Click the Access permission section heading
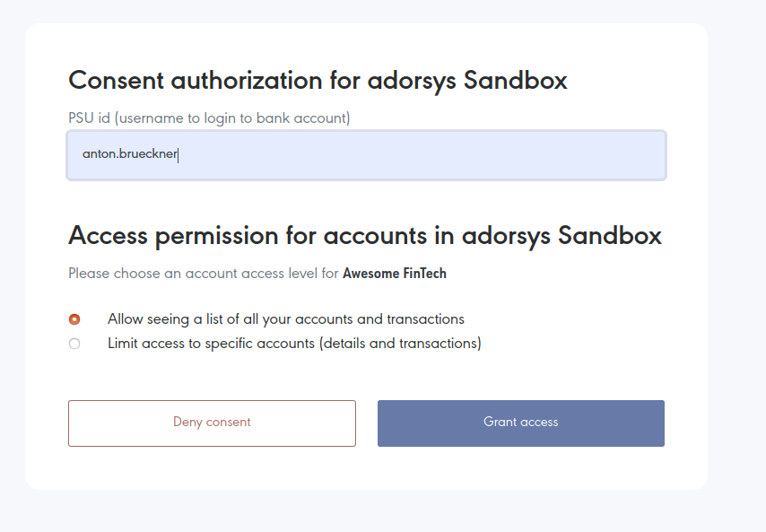The image size is (766, 532). pyautogui.click(x=365, y=235)
